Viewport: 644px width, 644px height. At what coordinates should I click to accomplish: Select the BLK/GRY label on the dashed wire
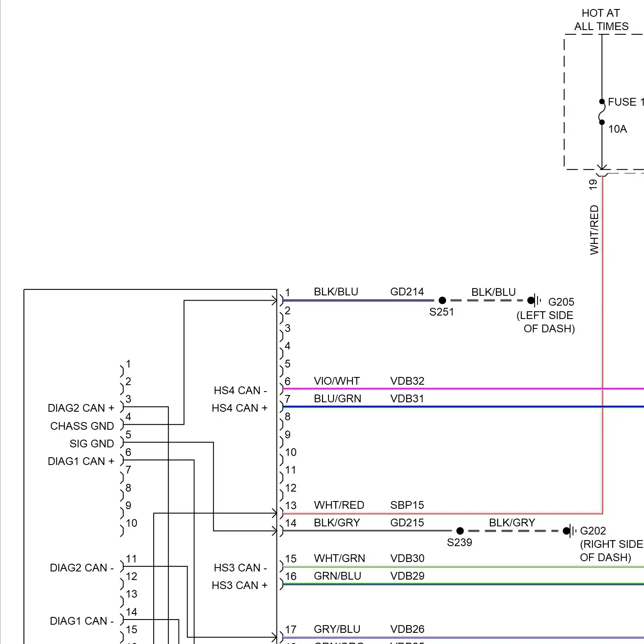coord(512,522)
